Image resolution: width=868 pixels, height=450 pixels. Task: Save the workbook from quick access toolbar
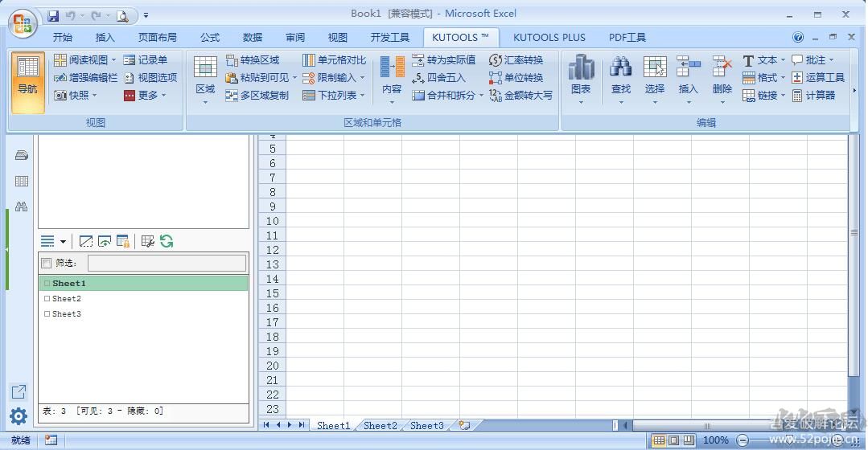53,15
